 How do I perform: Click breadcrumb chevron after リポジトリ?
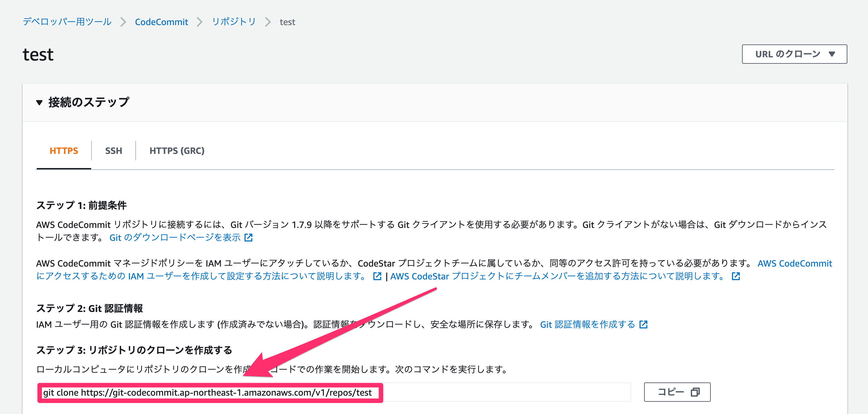268,22
